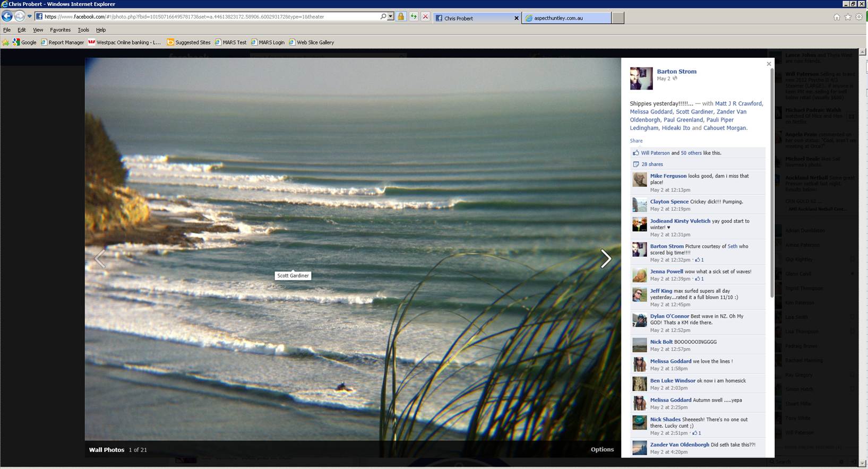
Task: Click the browser Back button
Action: pos(7,16)
